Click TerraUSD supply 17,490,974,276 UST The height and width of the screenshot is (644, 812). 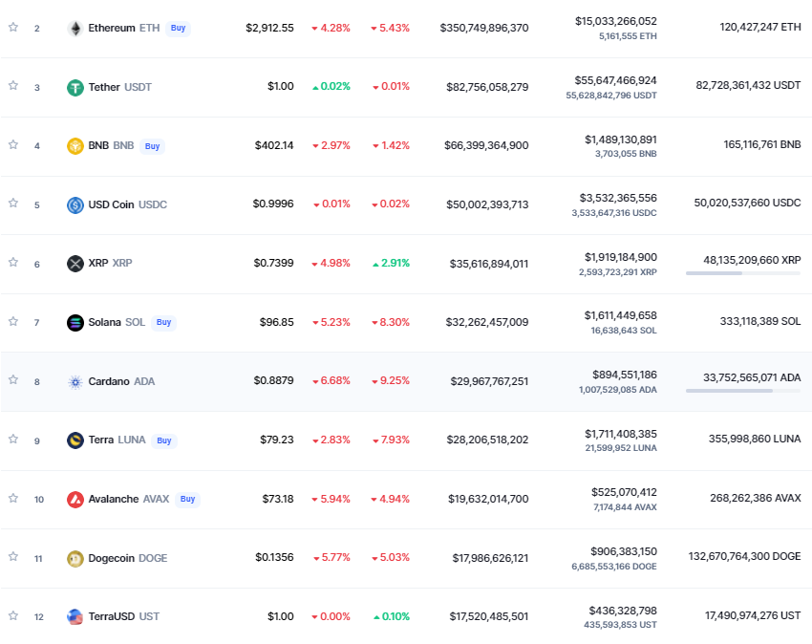tap(753, 615)
